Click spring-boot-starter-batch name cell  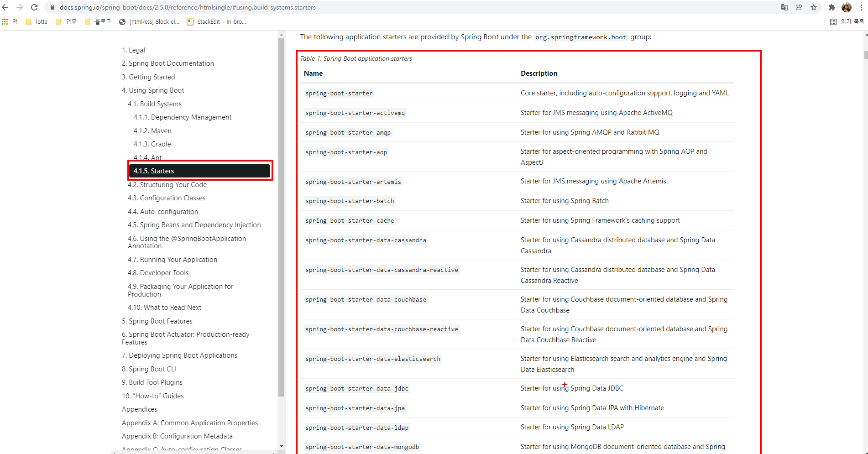point(350,201)
